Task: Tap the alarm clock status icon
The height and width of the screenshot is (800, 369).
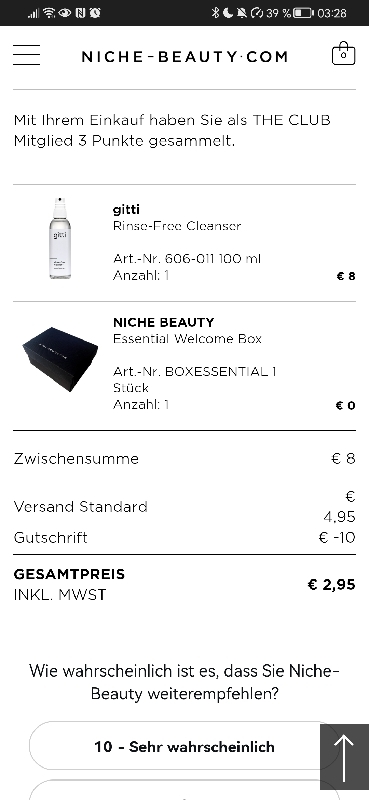Action: click(x=95, y=13)
